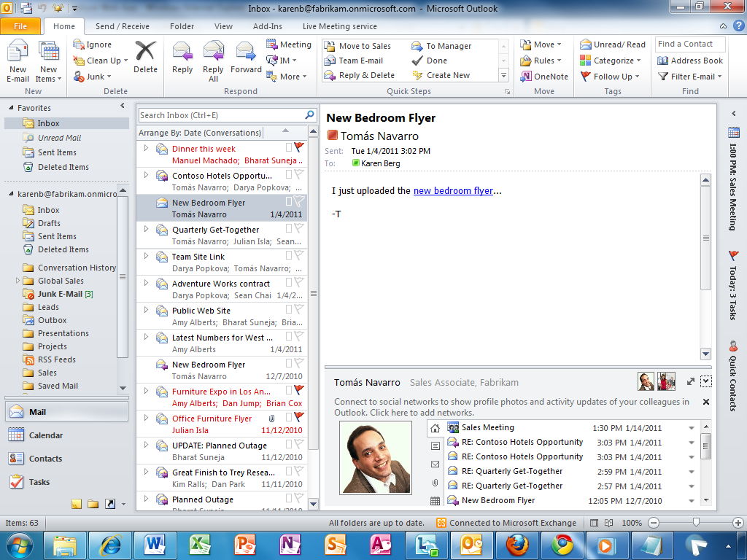747x560 pixels.
Task: Set the category box for UPDATE: Planned Outage
Action: click(x=289, y=444)
